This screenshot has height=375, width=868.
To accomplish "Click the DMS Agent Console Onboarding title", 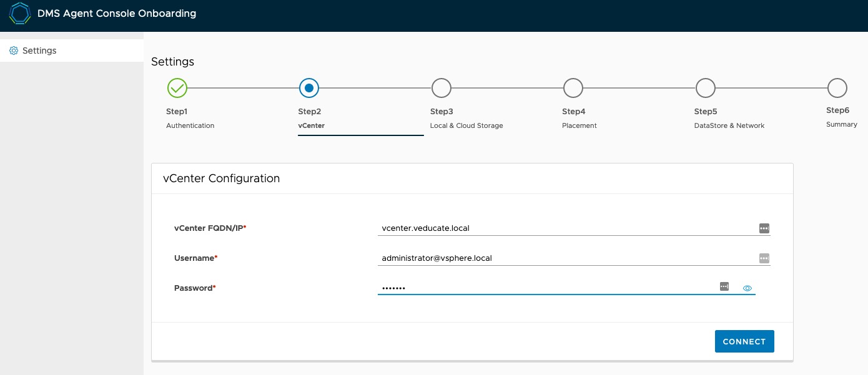I will click(x=117, y=13).
